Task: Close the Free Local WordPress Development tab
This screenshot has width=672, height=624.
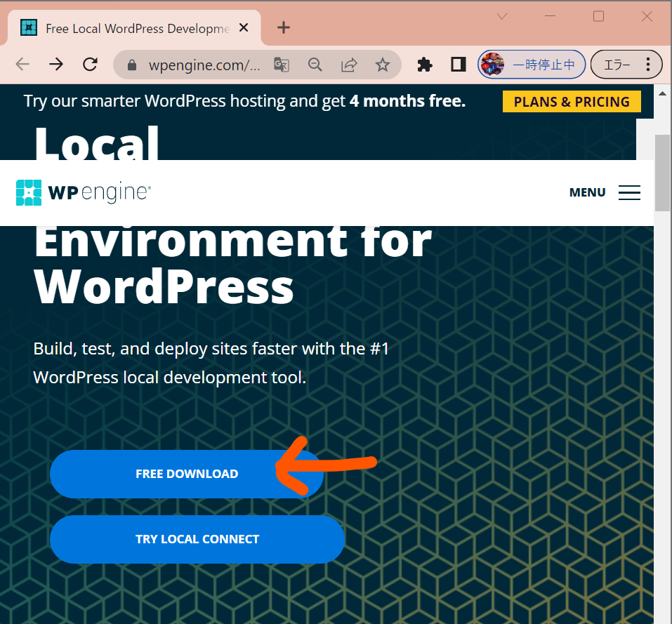Action: coord(244,28)
